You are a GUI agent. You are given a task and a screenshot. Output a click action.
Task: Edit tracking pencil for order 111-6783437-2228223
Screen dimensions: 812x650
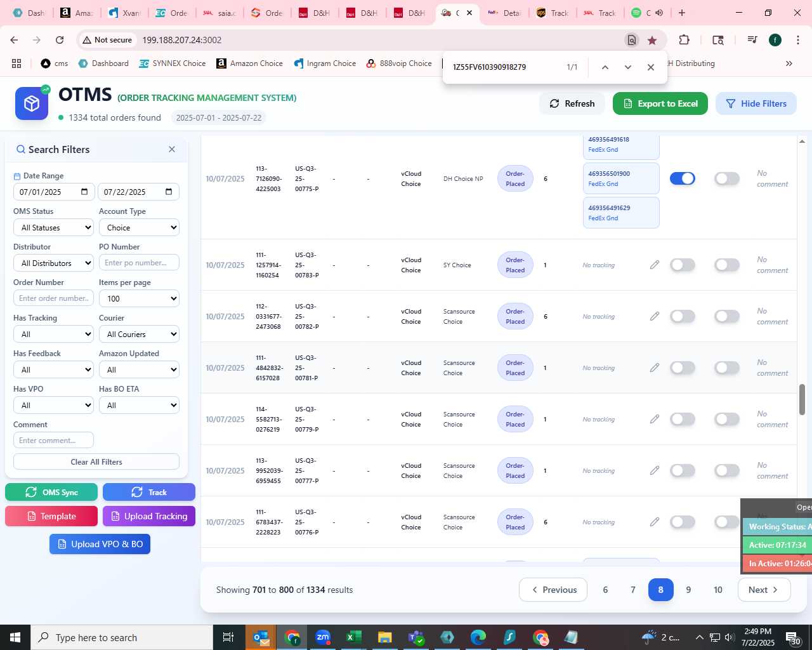tap(655, 522)
